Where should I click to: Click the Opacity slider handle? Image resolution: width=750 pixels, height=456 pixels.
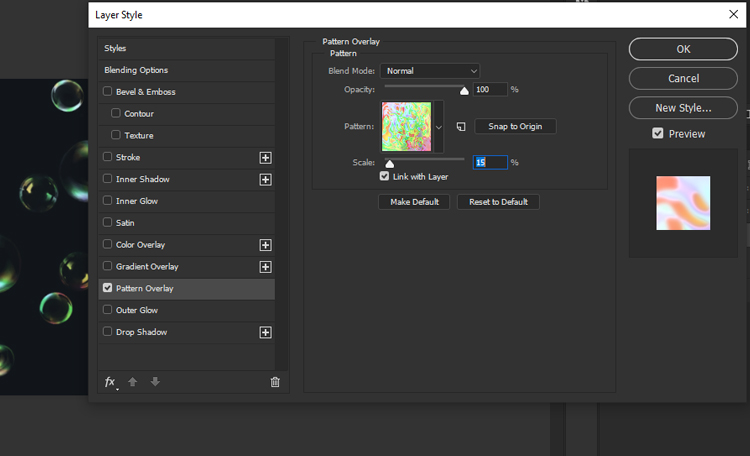pyautogui.click(x=464, y=90)
